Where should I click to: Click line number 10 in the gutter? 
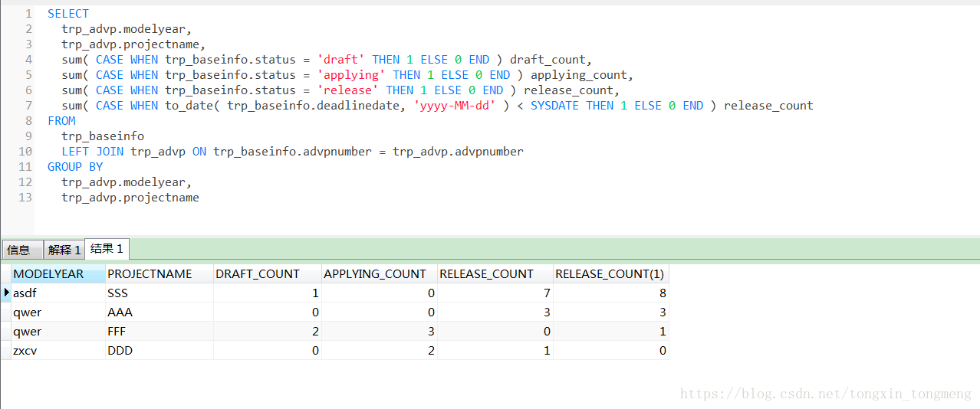point(25,152)
